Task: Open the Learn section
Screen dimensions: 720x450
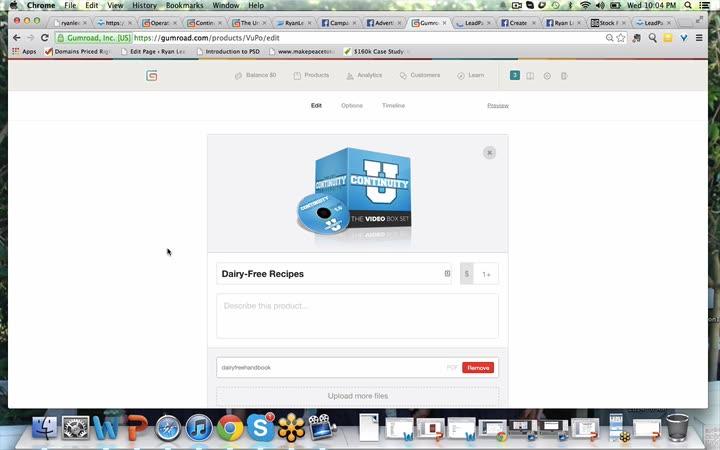Action: point(471,75)
